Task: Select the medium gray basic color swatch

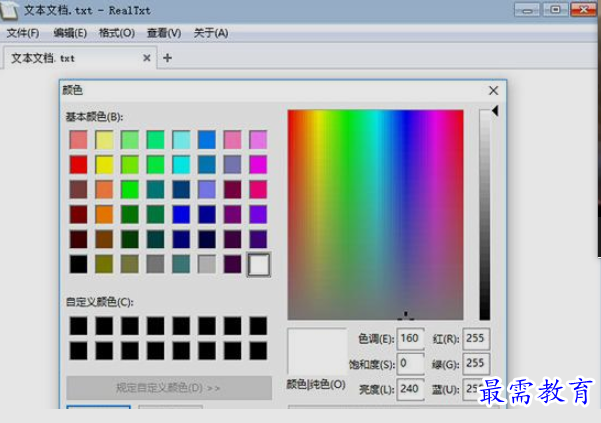Action: click(155, 264)
